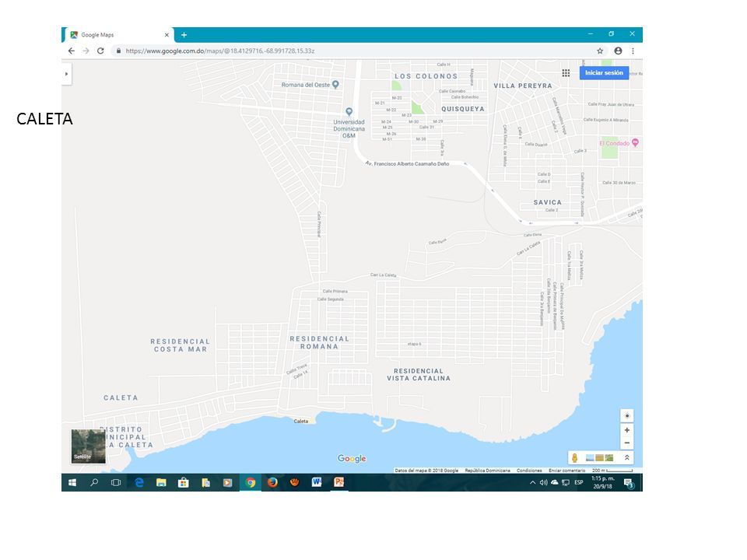The image size is (747, 560).
Task: Click the Universidad Dominicana O&M pin
Action: pyautogui.click(x=349, y=112)
